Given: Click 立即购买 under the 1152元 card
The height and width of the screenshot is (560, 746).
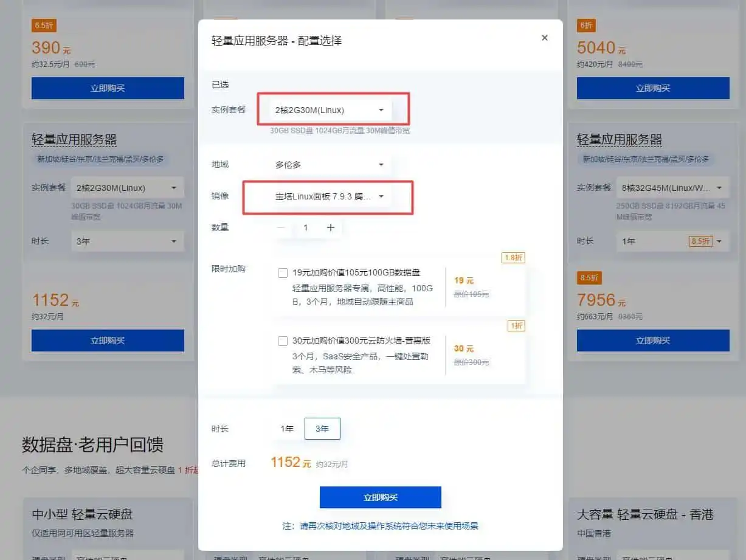Looking at the screenshot, I should tap(108, 340).
